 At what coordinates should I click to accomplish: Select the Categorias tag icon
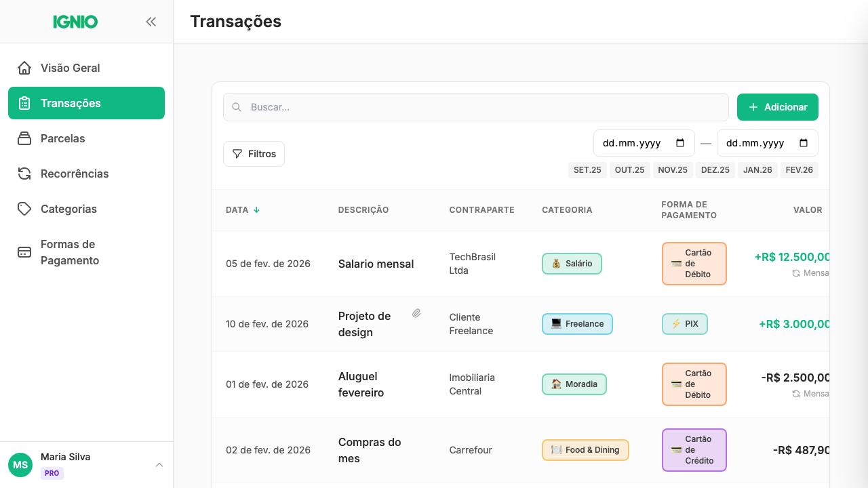[24, 209]
